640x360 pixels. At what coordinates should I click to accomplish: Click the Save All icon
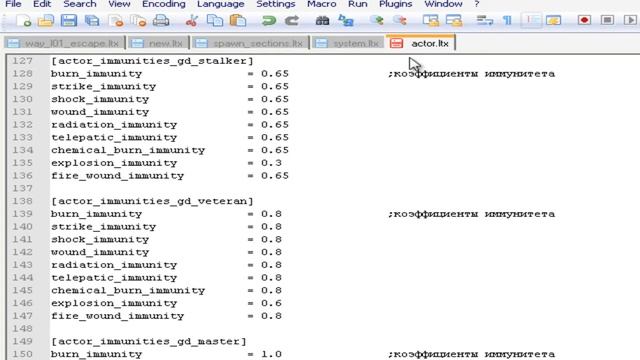92,20
